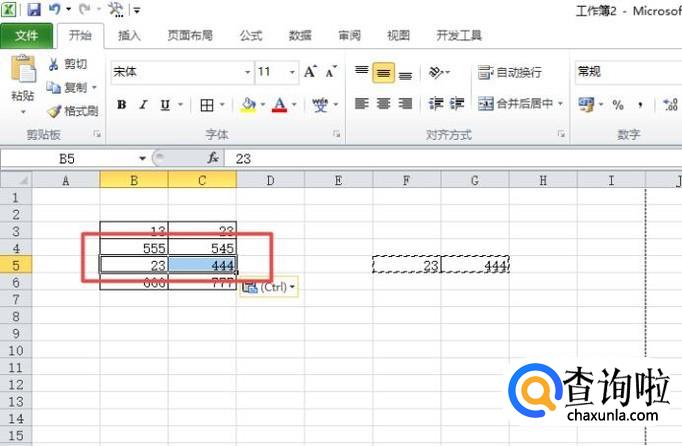Open the font name dropdown (宋体)
This screenshot has height=446, width=682.
click(x=247, y=72)
